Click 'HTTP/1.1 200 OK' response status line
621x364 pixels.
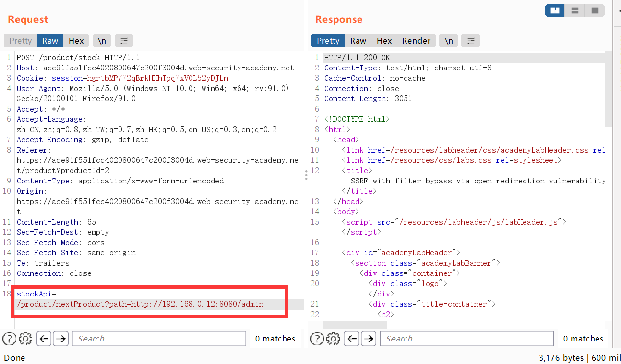357,58
